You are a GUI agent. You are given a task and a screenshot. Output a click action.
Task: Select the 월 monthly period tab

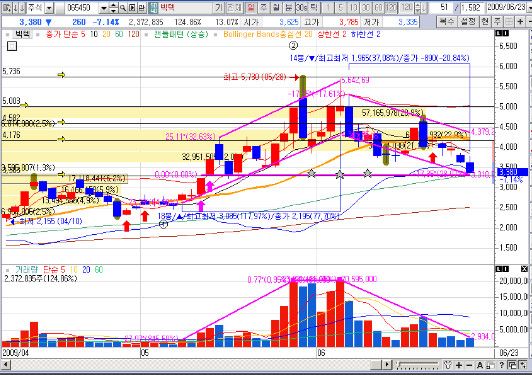pyautogui.click(x=277, y=7)
